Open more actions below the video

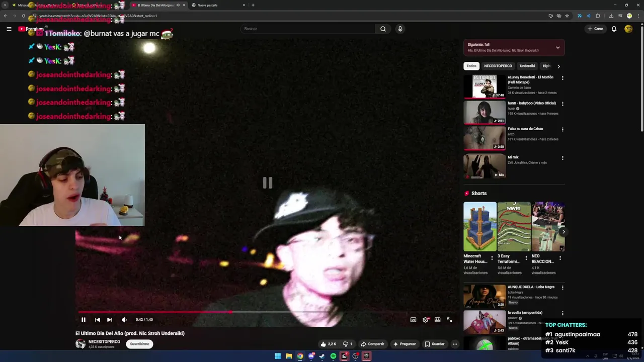coord(455,344)
